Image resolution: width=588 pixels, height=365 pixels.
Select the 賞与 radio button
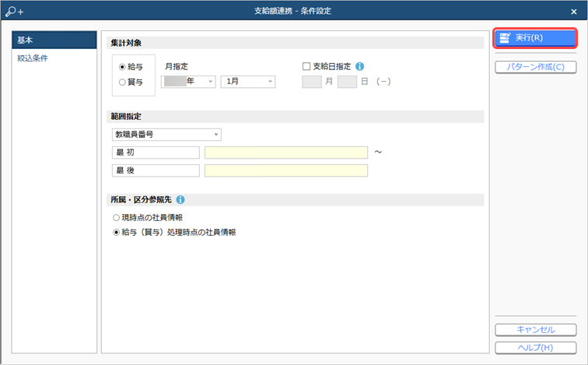(x=122, y=82)
